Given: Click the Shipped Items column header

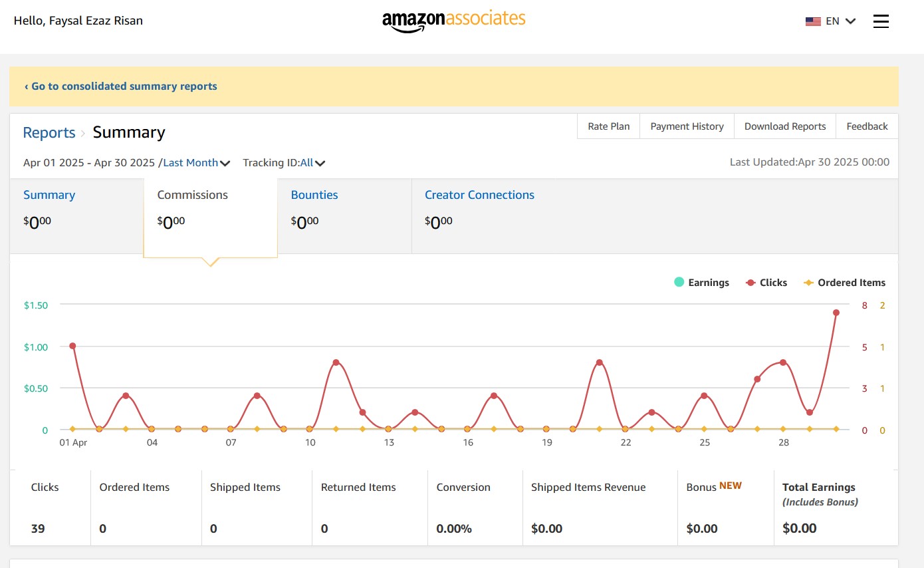Looking at the screenshot, I should pos(245,488).
